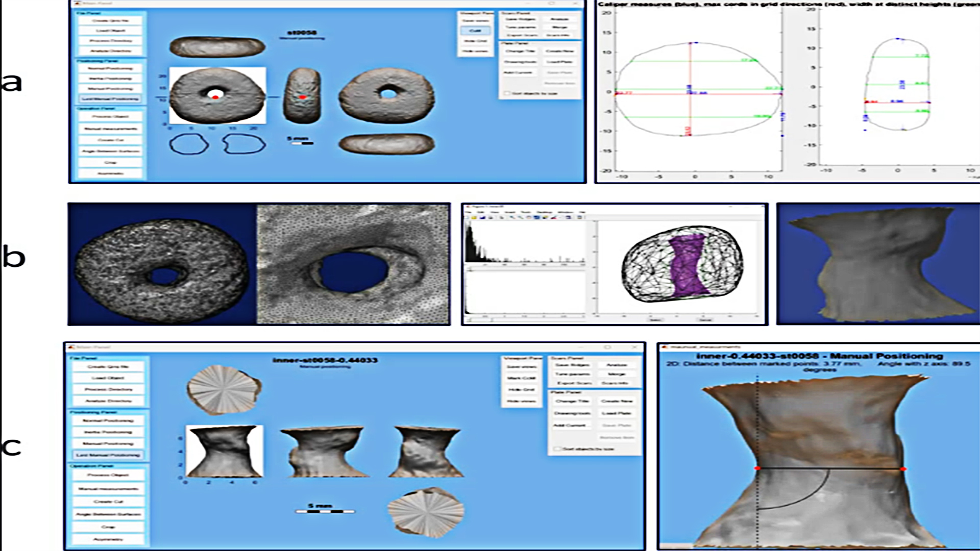Image resolution: width=980 pixels, height=551 pixels.
Task: Click Create New in st0058 Plate Panel
Action: coord(559,51)
